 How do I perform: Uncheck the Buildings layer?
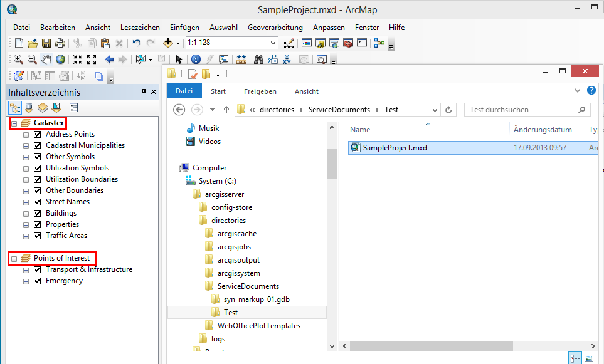(38, 213)
